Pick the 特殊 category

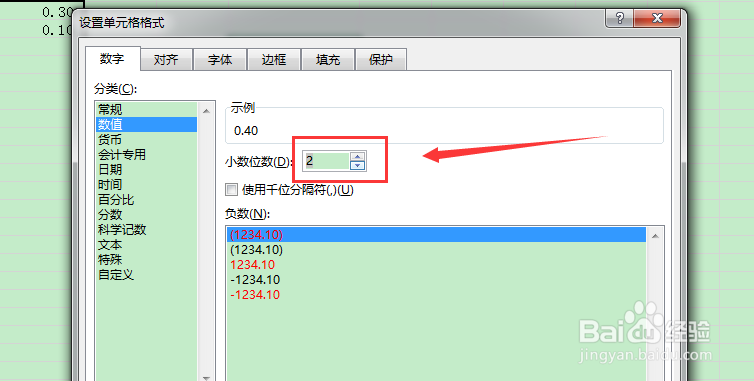click(147, 259)
